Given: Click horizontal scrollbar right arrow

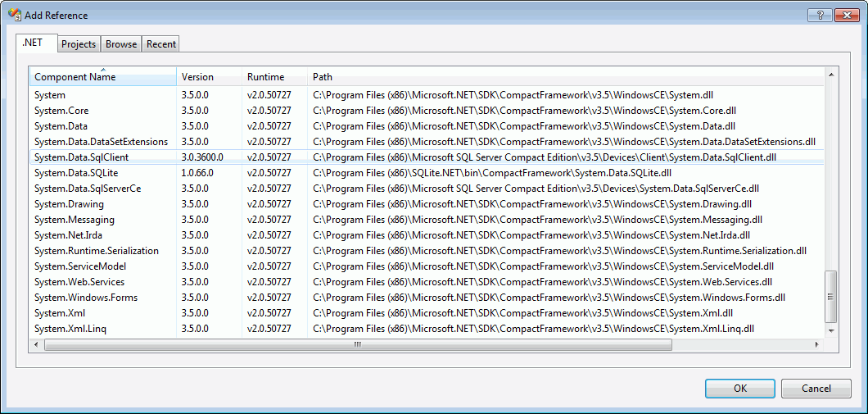Looking at the screenshot, I should (817, 344).
